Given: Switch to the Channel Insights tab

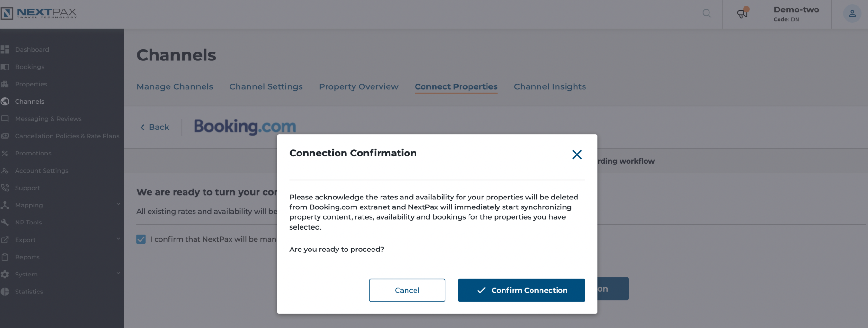Looking at the screenshot, I should [x=550, y=86].
